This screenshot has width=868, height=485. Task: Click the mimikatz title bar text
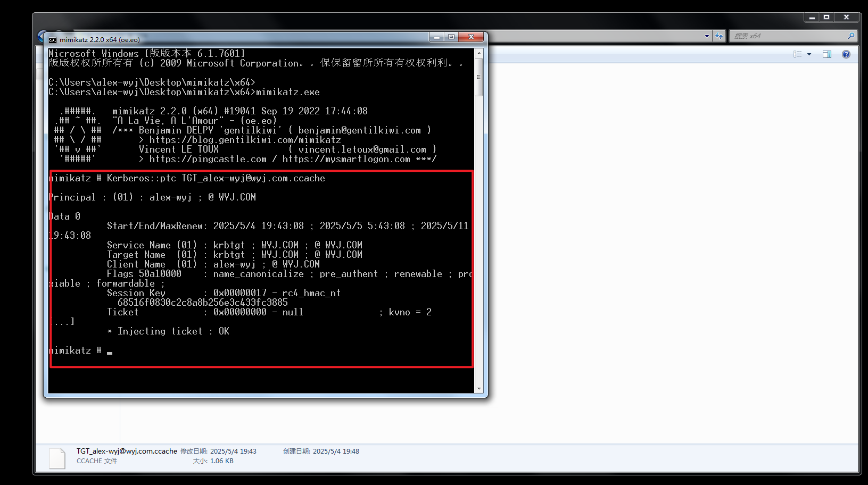click(x=100, y=40)
